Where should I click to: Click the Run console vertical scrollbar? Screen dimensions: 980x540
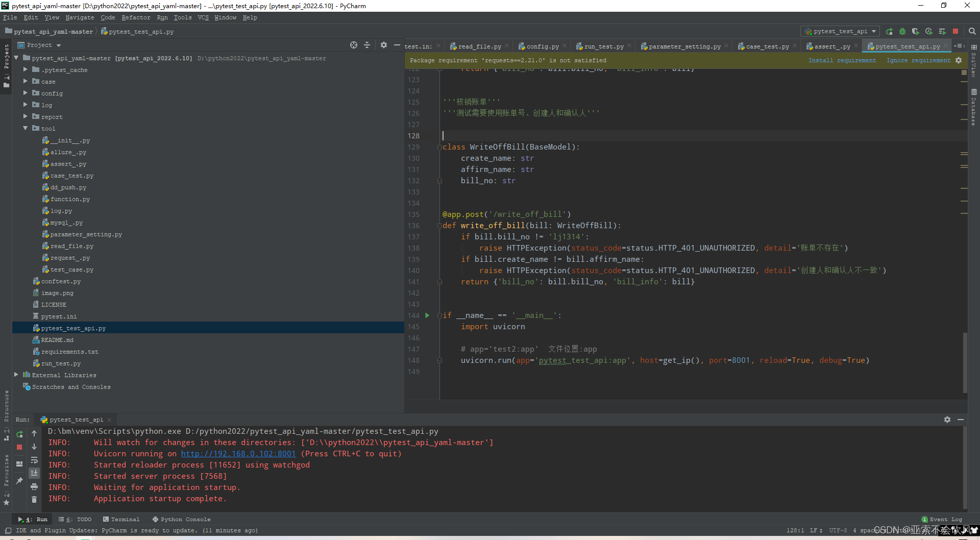965,468
